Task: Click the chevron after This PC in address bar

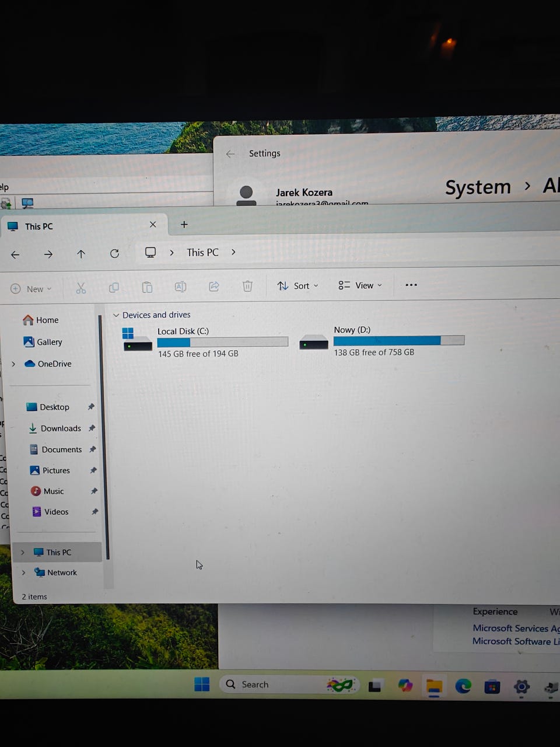Action: tap(233, 252)
